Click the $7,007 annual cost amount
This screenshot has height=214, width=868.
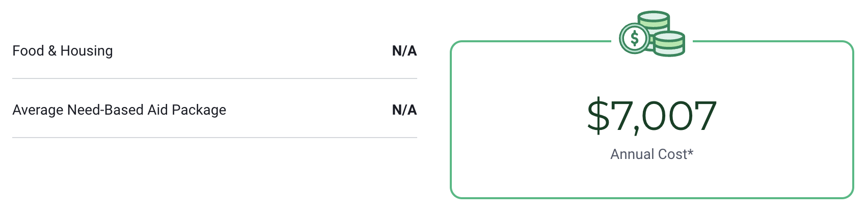652,116
